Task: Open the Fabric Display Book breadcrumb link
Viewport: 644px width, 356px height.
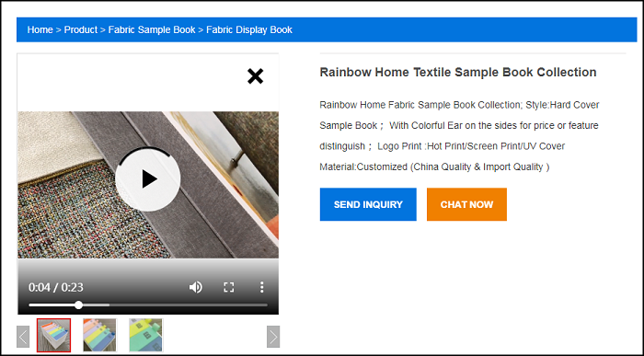Action: point(249,29)
